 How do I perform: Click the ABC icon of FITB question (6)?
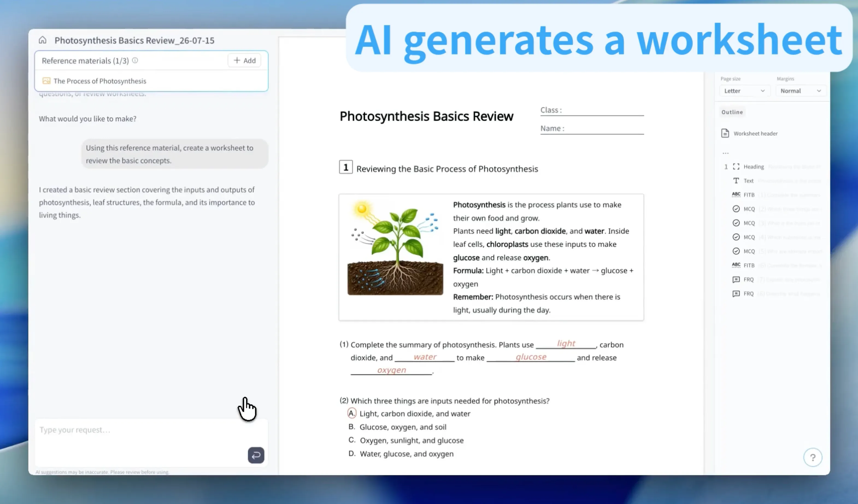736,265
